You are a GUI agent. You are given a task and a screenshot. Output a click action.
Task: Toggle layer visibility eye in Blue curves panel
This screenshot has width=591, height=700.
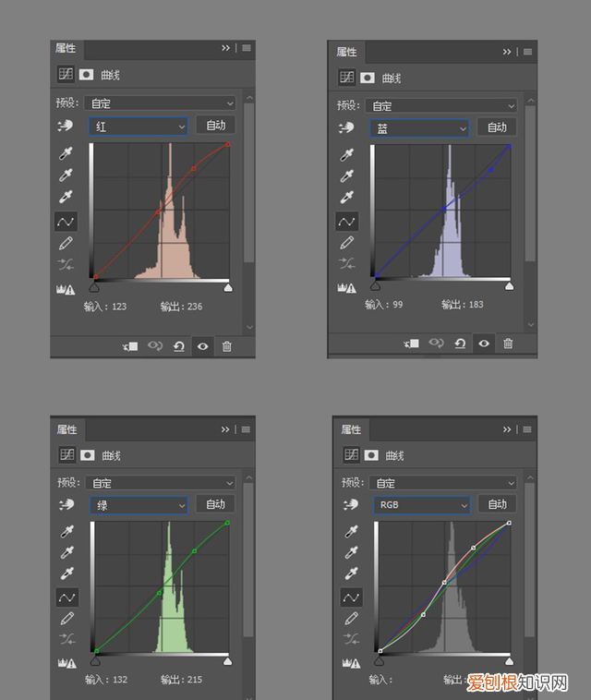point(483,343)
